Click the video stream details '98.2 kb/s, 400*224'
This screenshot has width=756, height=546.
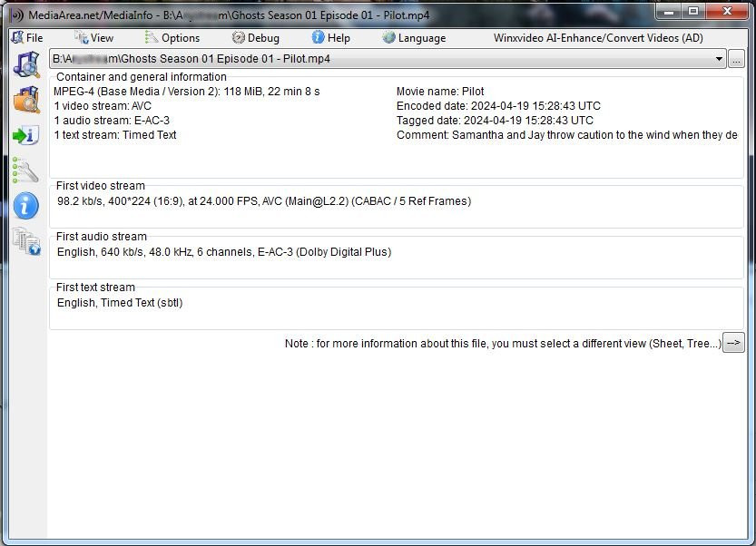click(264, 201)
